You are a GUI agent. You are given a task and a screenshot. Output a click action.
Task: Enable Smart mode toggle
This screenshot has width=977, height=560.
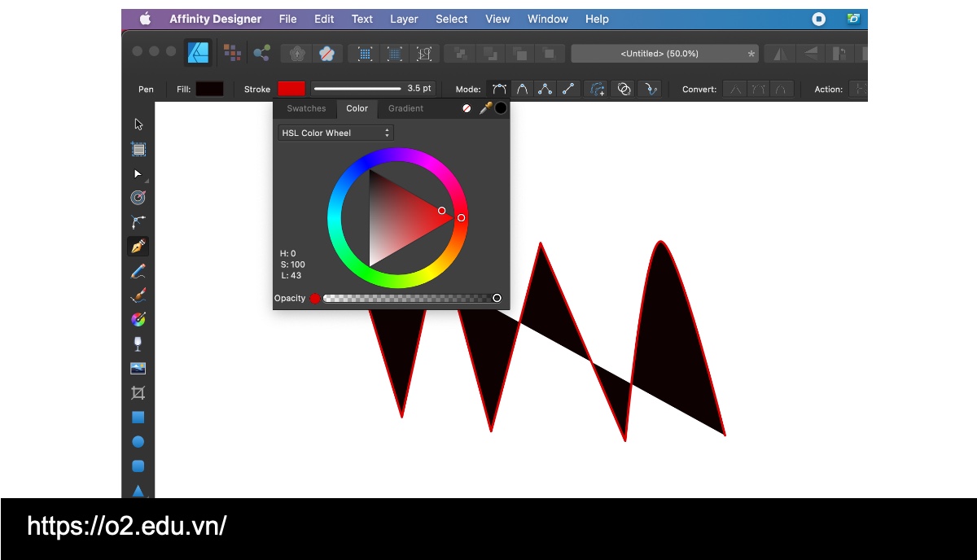tap(523, 90)
